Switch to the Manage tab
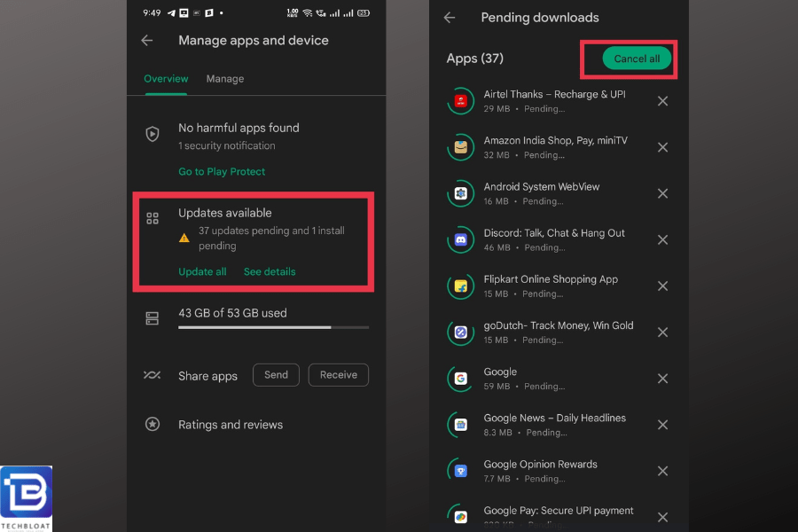Image resolution: width=798 pixels, height=532 pixels. tap(225, 79)
